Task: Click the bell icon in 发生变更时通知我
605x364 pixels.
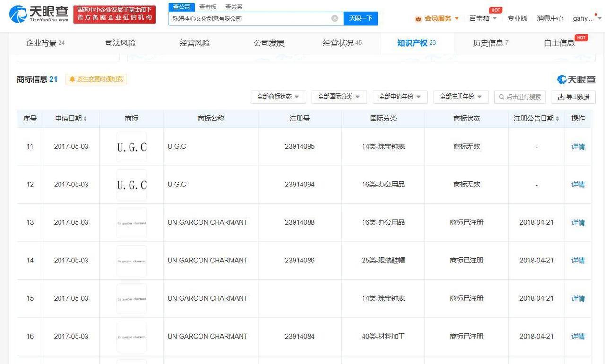Action: point(72,79)
